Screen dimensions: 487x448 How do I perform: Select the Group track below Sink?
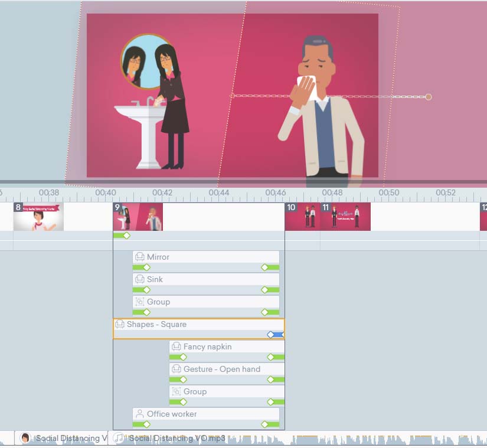(x=206, y=302)
